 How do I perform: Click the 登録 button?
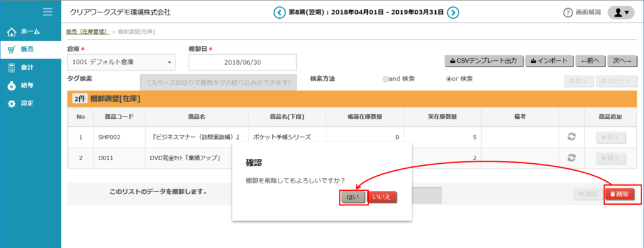tap(588, 195)
